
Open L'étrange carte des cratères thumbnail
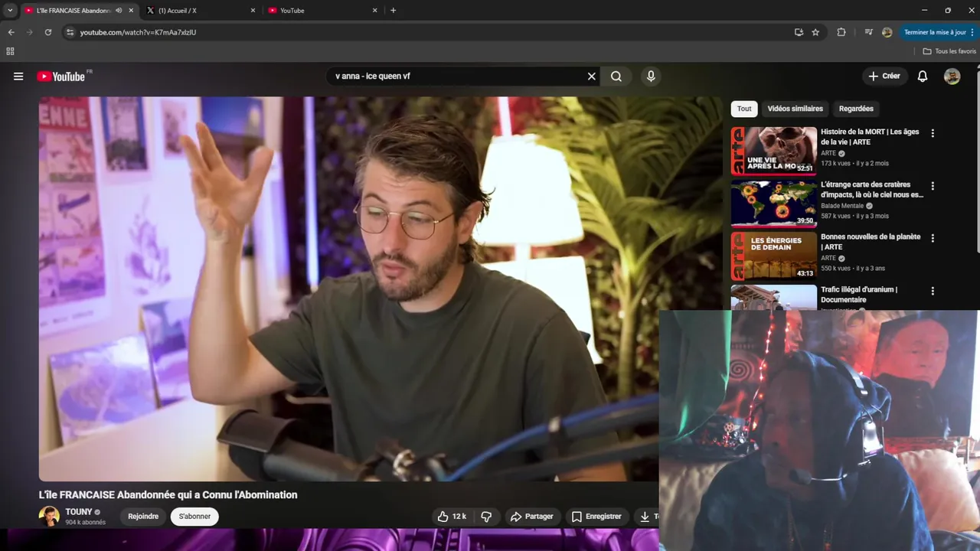coord(773,204)
